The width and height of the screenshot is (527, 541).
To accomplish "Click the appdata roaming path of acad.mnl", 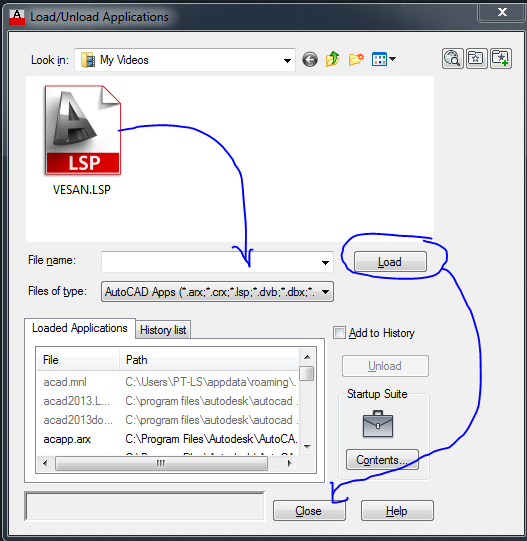I will click(211, 382).
